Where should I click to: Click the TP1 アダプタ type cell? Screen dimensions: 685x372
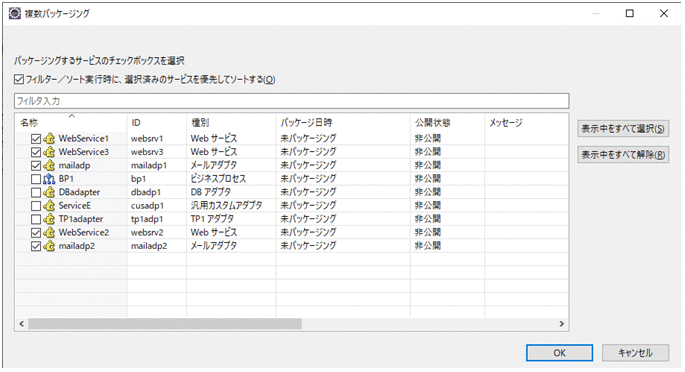pyautogui.click(x=212, y=219)
